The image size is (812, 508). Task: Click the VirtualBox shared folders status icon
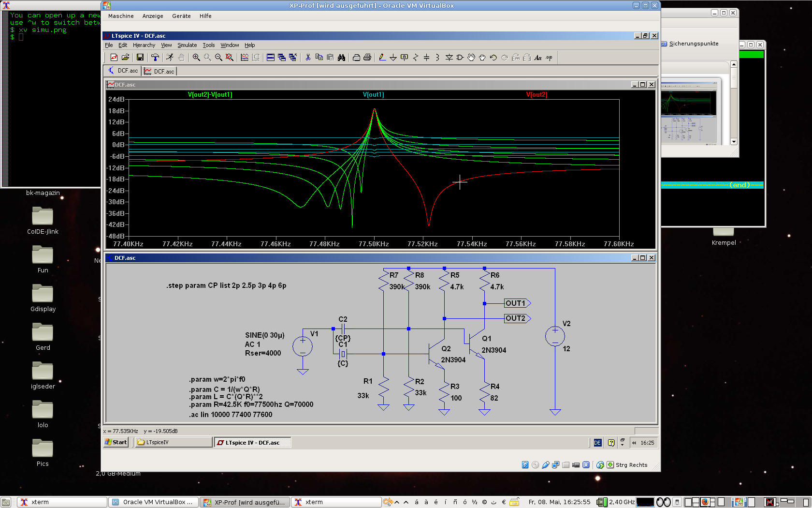(x=565, y=465)
